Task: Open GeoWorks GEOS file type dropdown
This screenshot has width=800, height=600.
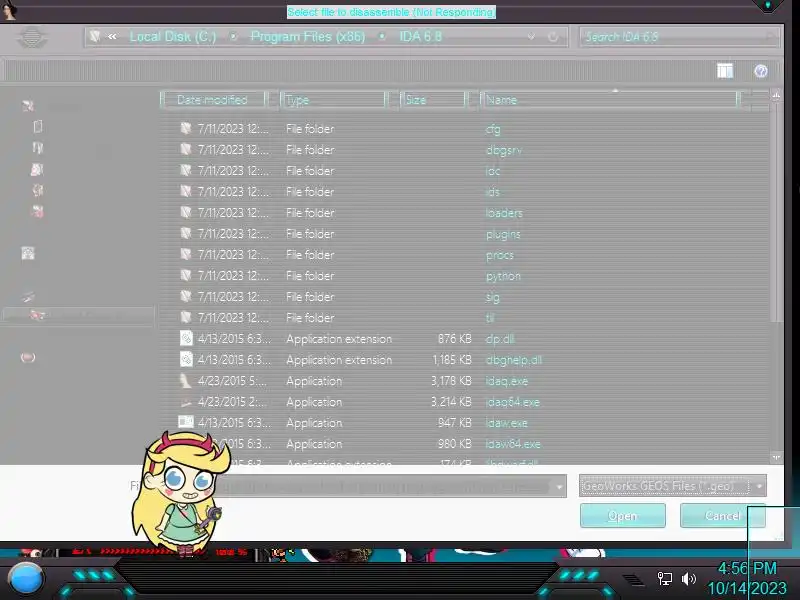Action: (672, 486)
